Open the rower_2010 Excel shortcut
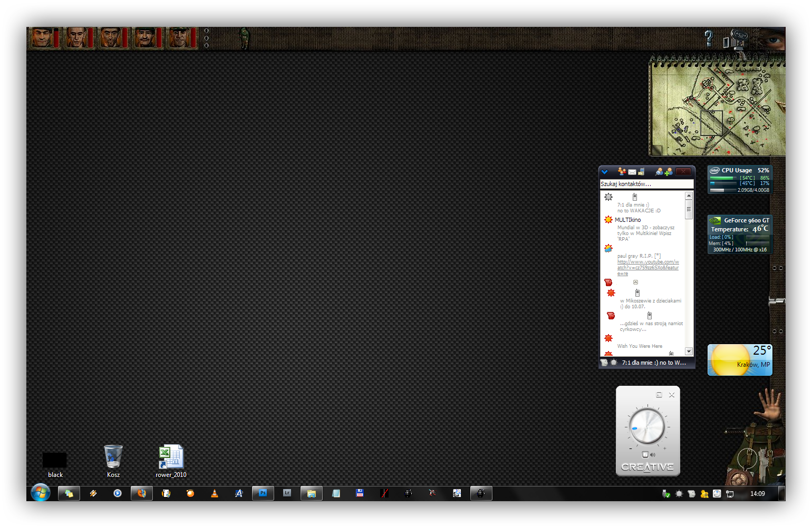The image size is (812, 527). click(171, 457)
